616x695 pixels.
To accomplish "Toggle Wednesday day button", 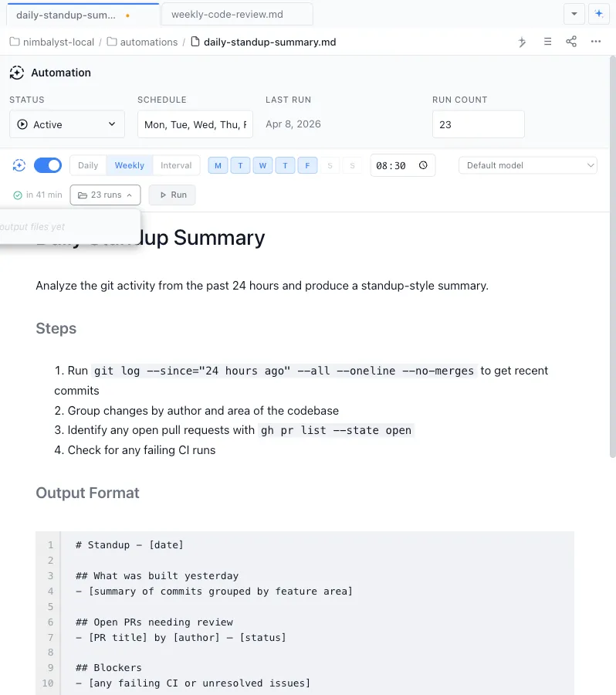I will [262, 166].
